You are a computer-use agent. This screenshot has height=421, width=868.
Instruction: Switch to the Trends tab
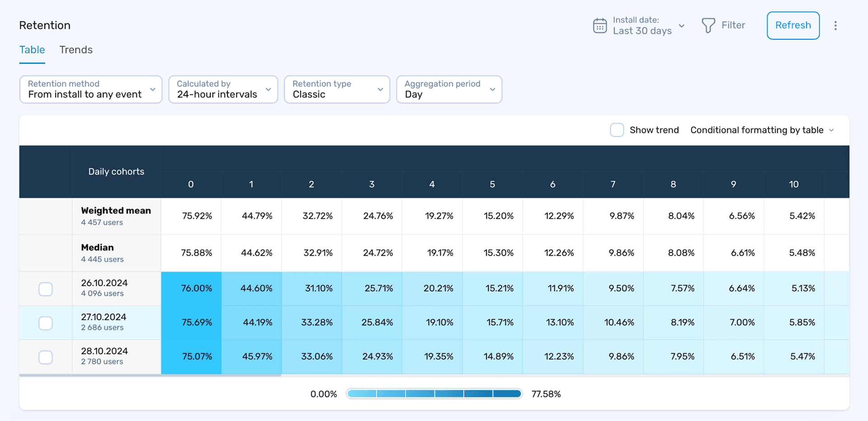click(x=75, y=50)
